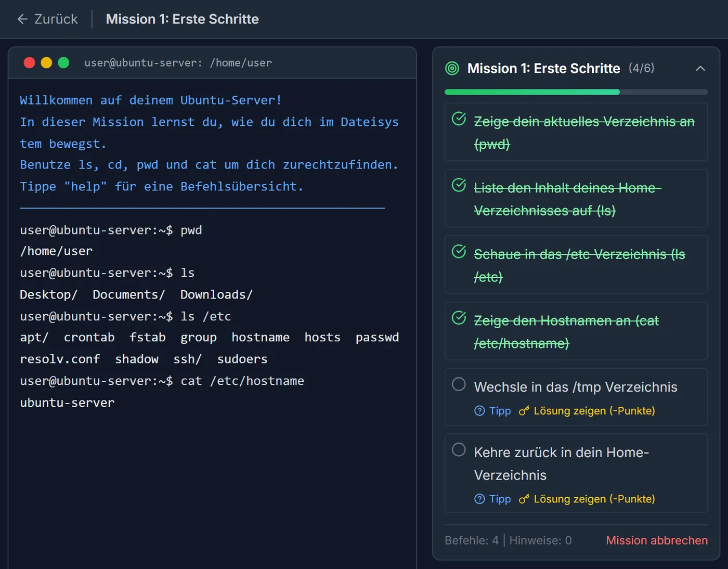This screenshot has height=569, width=728.
Task: Click the yellow minimize dot in terminal
Action: 46,63
